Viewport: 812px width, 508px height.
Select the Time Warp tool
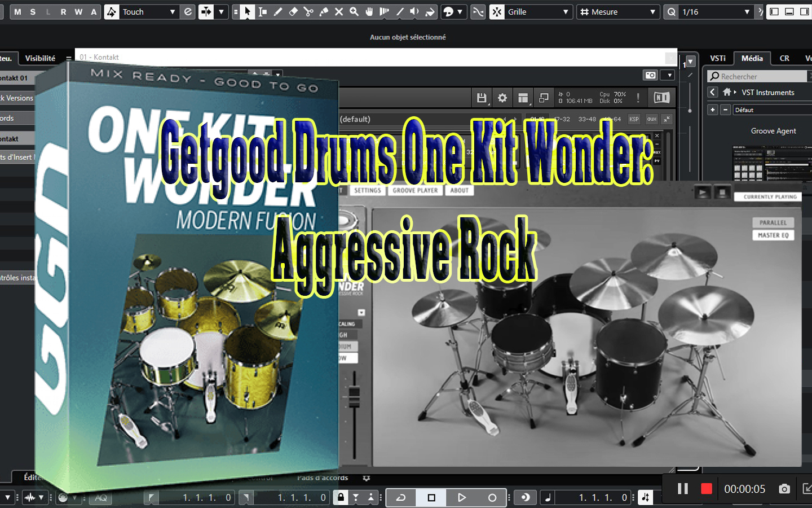(385, 12)
